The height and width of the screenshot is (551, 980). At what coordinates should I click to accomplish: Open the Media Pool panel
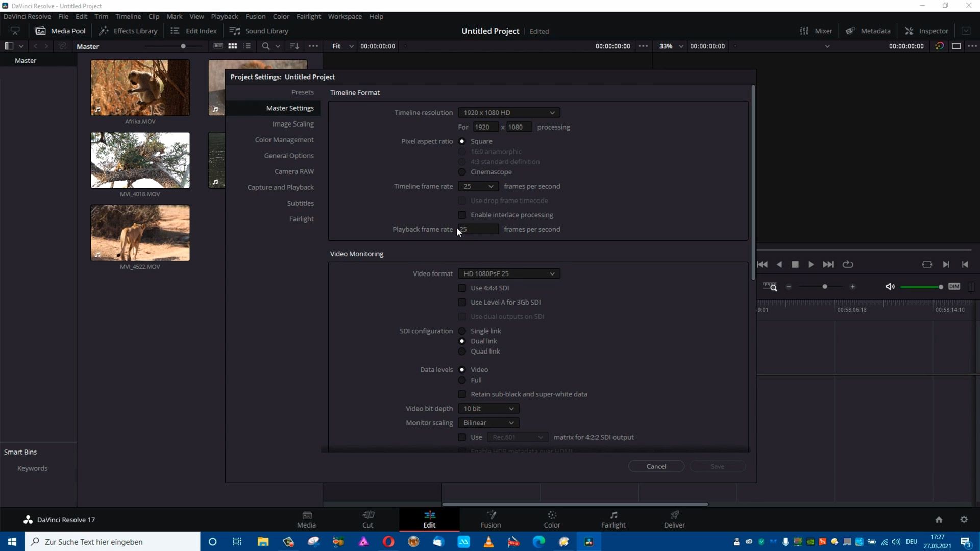60,31
